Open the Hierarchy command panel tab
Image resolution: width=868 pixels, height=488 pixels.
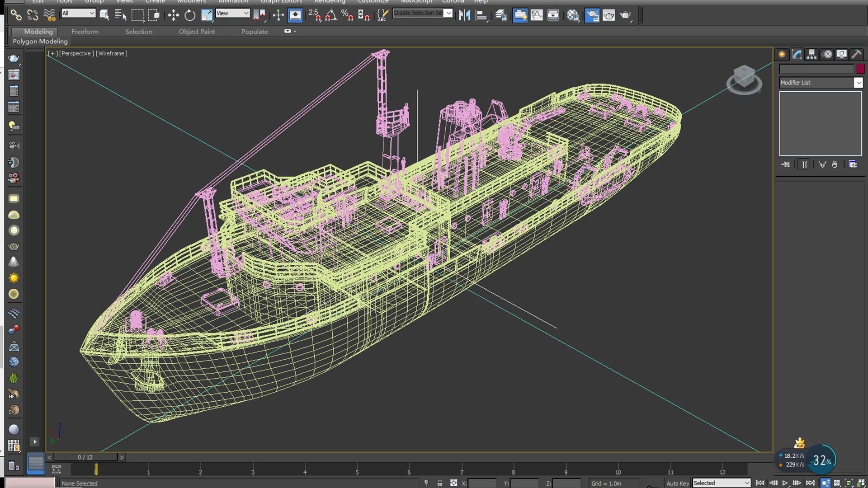(x=811, y=54)
